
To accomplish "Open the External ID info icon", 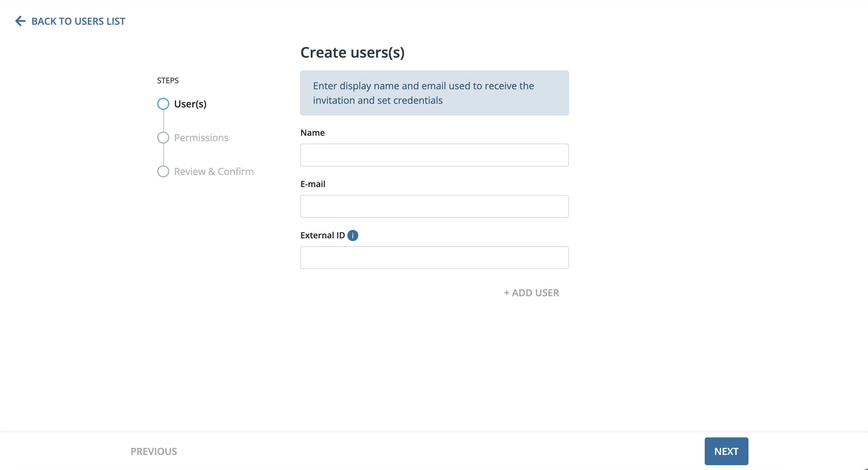I will click(353, 235).
